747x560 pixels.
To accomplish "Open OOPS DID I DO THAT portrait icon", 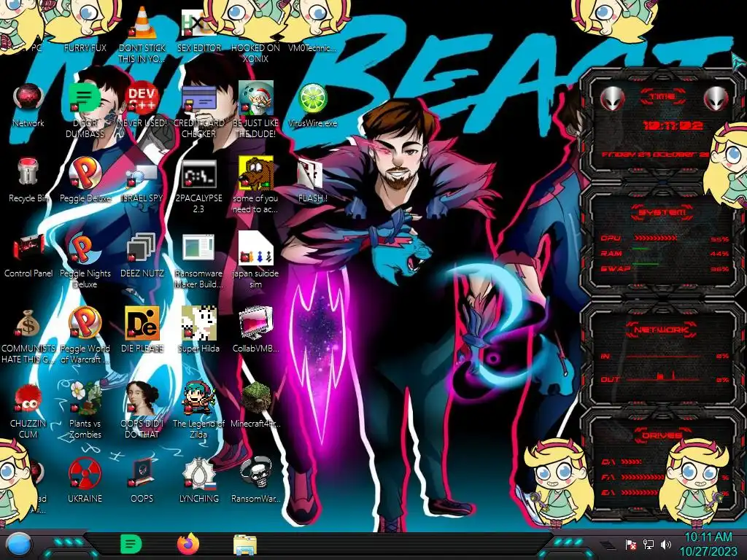I will (142, 410).
